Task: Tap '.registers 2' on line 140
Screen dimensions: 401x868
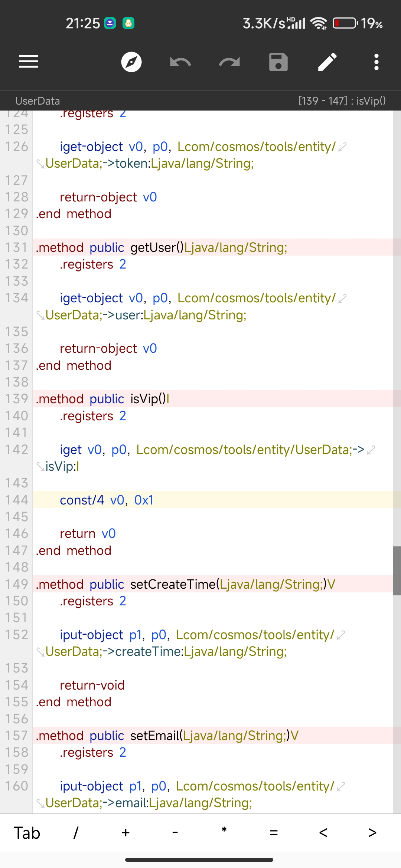Action: point(93,416)
